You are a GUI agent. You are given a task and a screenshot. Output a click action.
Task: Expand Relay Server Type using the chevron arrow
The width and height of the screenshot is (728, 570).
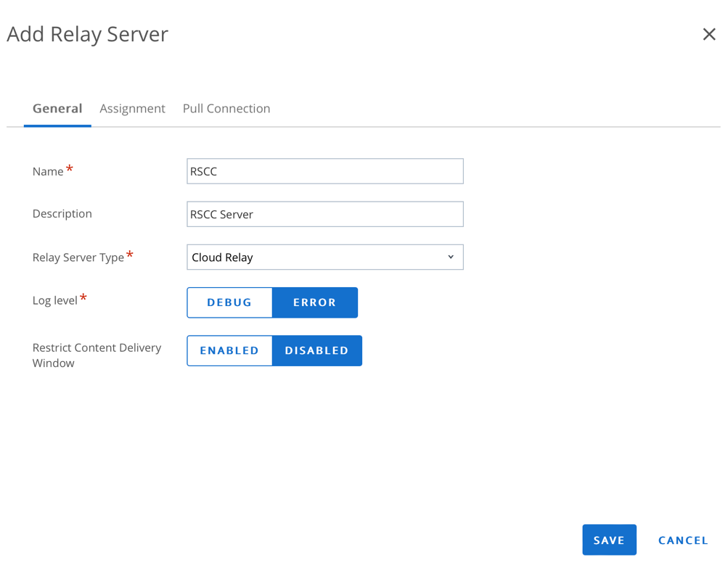coord(451,257)
